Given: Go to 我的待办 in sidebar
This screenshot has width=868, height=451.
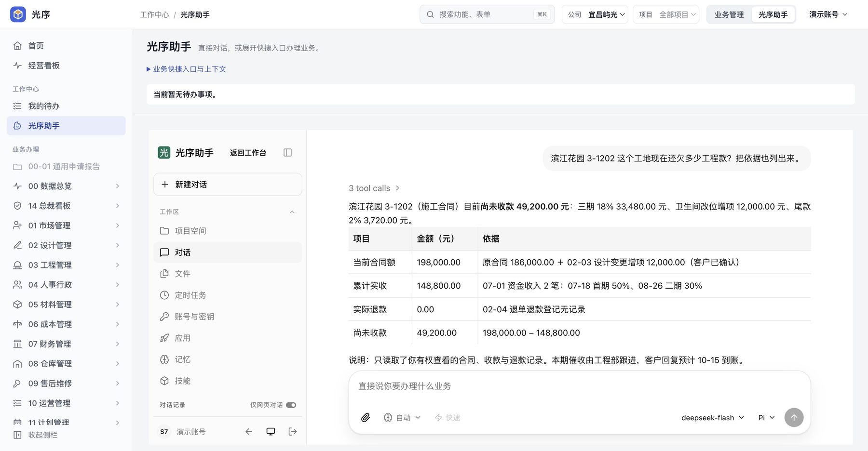Looking at the screenshot, I should tap(66, 106).
